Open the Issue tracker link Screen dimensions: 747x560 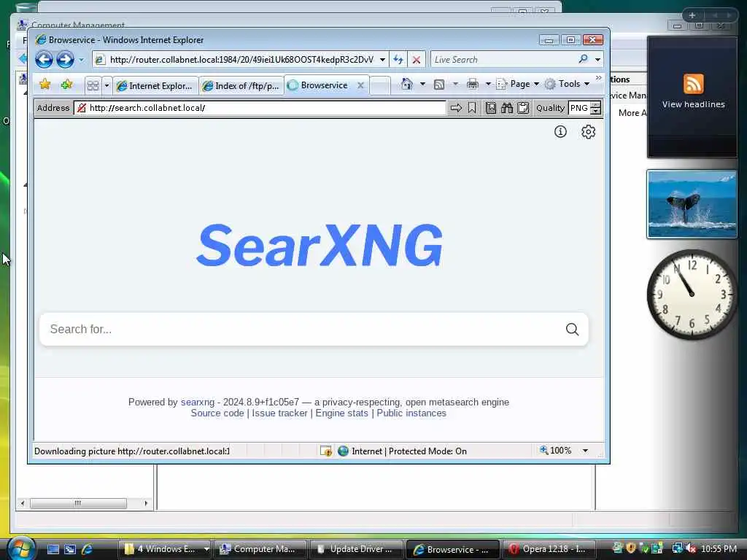coord(279,413)
